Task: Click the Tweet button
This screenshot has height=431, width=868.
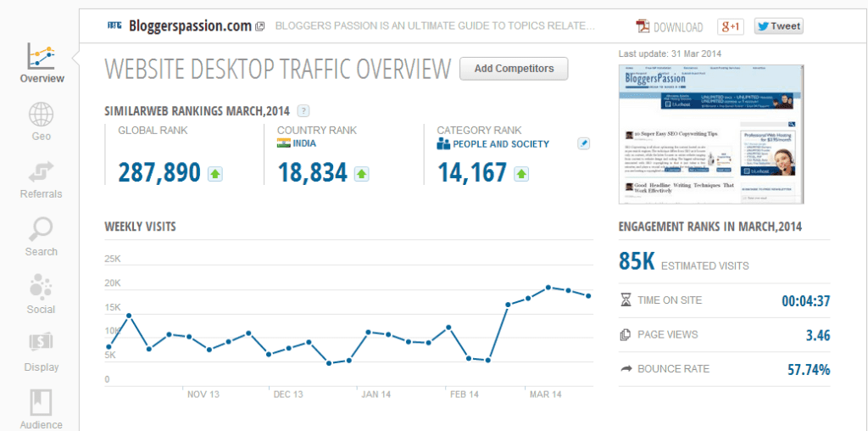Action: point(778,26)
